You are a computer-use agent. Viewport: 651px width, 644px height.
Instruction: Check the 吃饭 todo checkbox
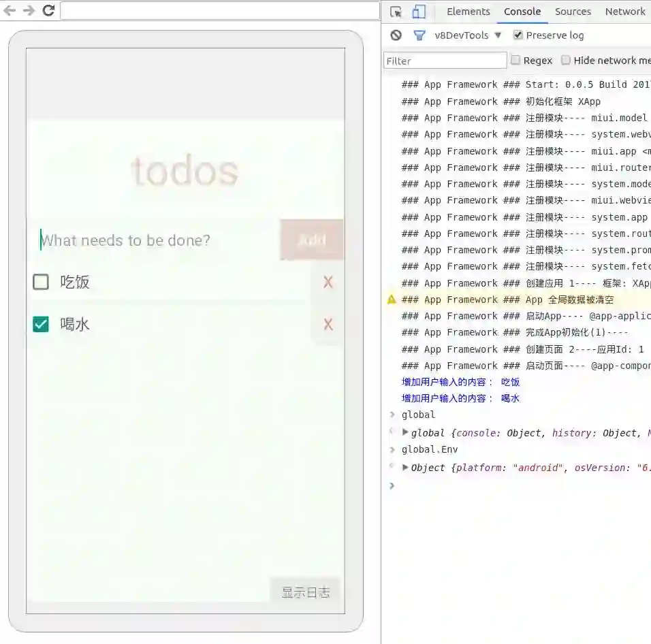[41, 282]
